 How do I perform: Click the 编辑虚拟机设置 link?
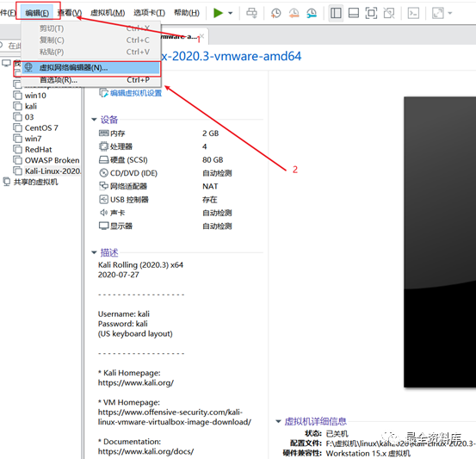(x=131, y=93)
